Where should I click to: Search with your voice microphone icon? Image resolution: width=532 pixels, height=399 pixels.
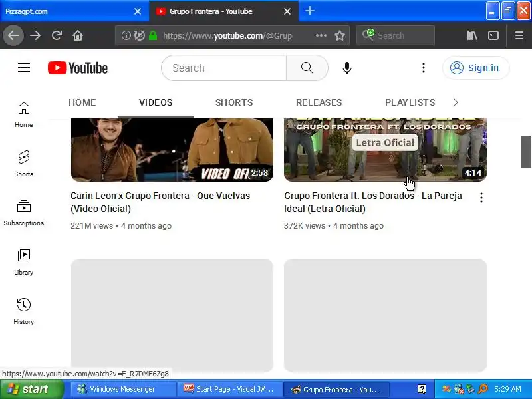tap(346, 68)
